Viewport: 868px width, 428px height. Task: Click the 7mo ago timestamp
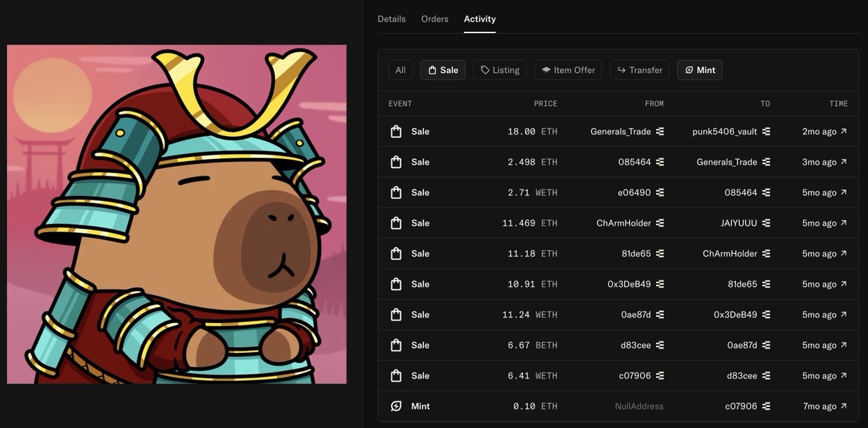(x=819, y=406)
